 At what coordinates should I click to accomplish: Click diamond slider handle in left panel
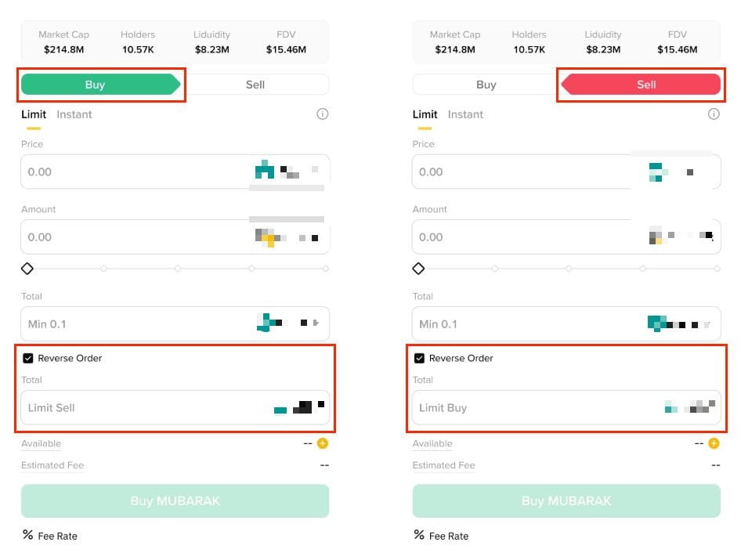pos(27,269)
